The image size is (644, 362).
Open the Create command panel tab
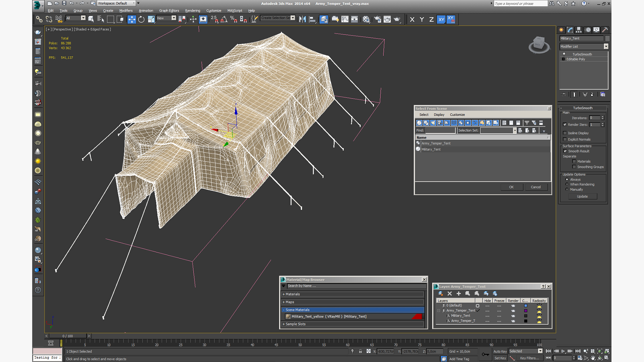pos(561,30)
